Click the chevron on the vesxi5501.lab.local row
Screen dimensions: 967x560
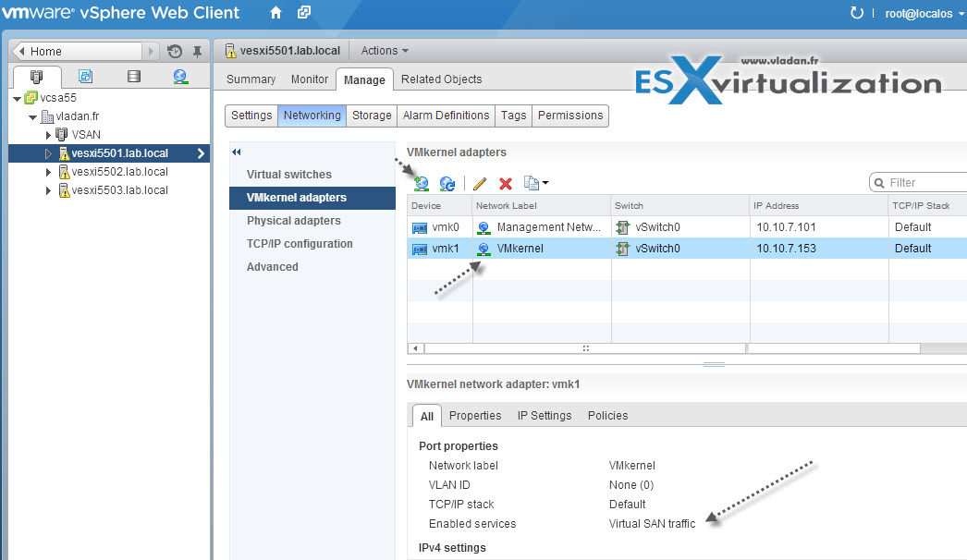201,153
